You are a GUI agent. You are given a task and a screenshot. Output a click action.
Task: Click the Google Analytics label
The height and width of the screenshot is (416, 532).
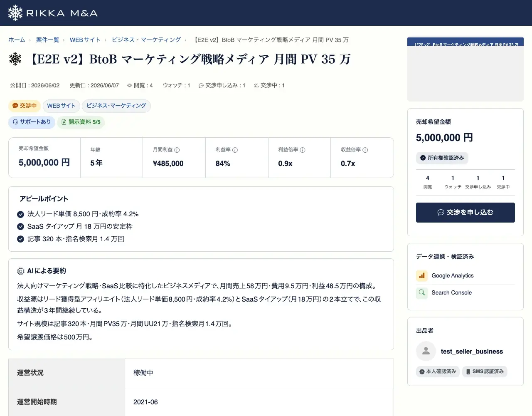pos(453,275)
